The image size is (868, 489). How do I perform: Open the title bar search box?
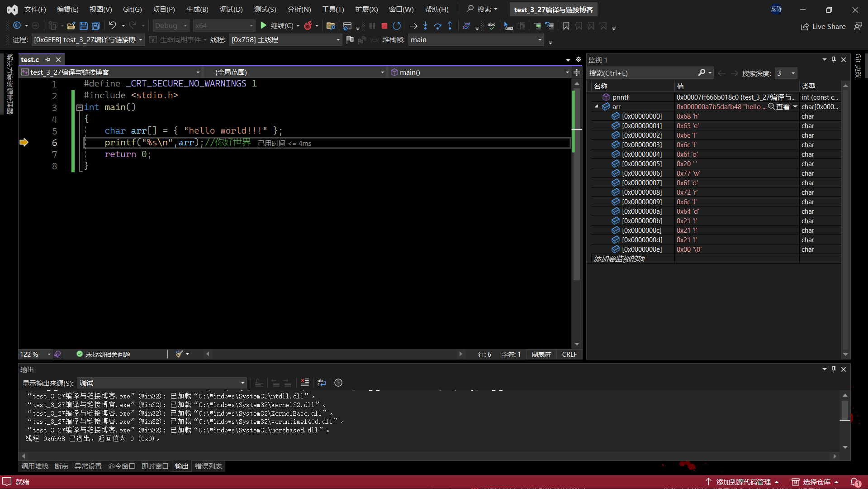(x=483, y=9)
